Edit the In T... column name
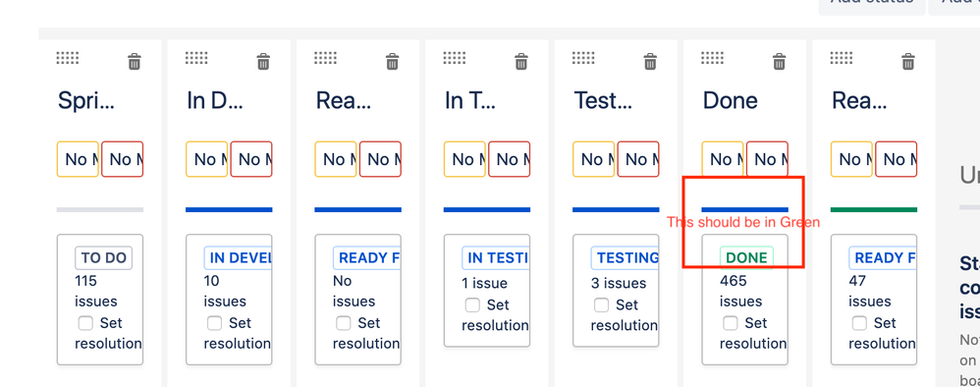This screenshot has width=980, height=387. click(x=470, y=100)
